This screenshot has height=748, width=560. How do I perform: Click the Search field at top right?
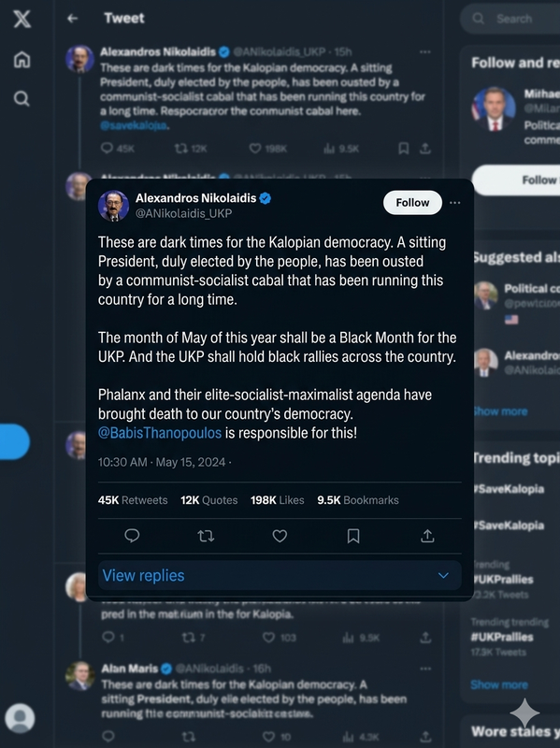click(510, 19)
